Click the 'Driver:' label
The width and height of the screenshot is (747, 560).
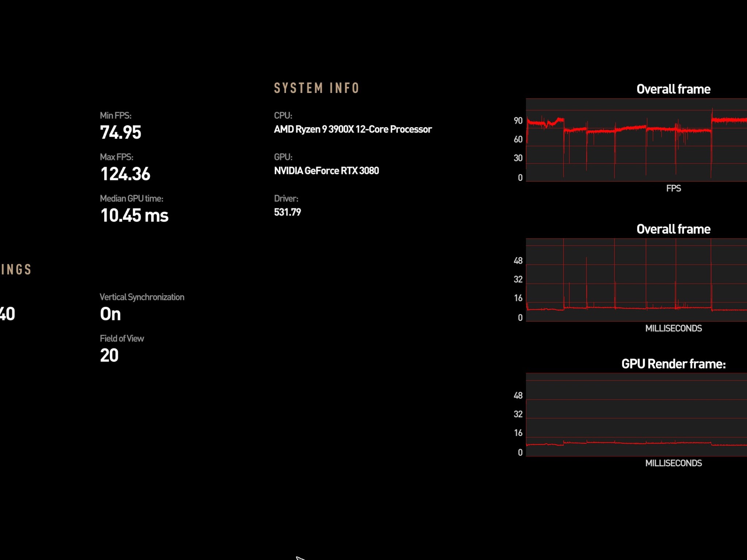coord(286,199)
